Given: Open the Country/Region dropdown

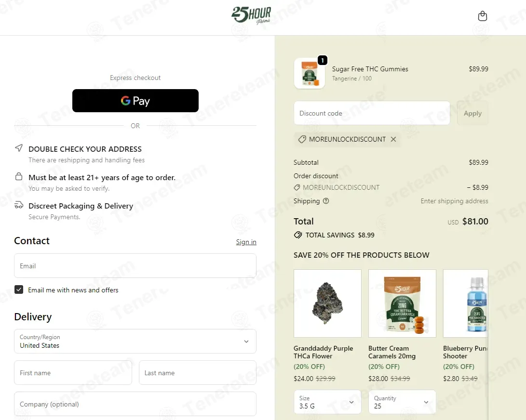Looking at the screenshot, I should click(135, 341).
